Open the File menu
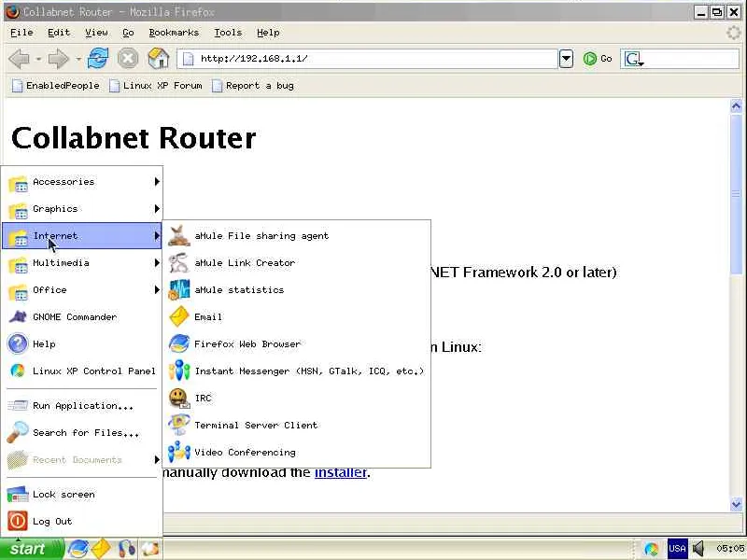This screenshot has width=747, height=560. click(x=21, y=33)
